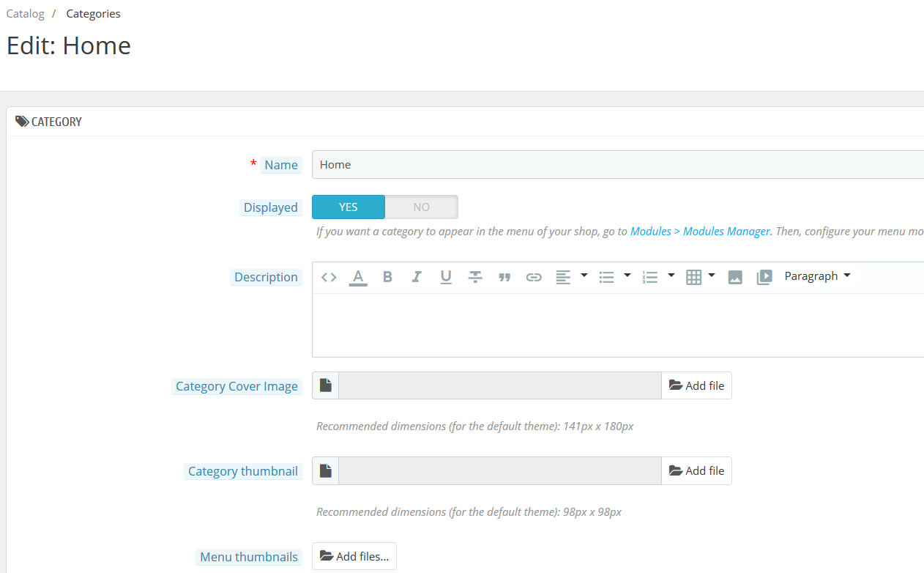
Task: Click the insert table icon
Action: click(x=694, y=277)
